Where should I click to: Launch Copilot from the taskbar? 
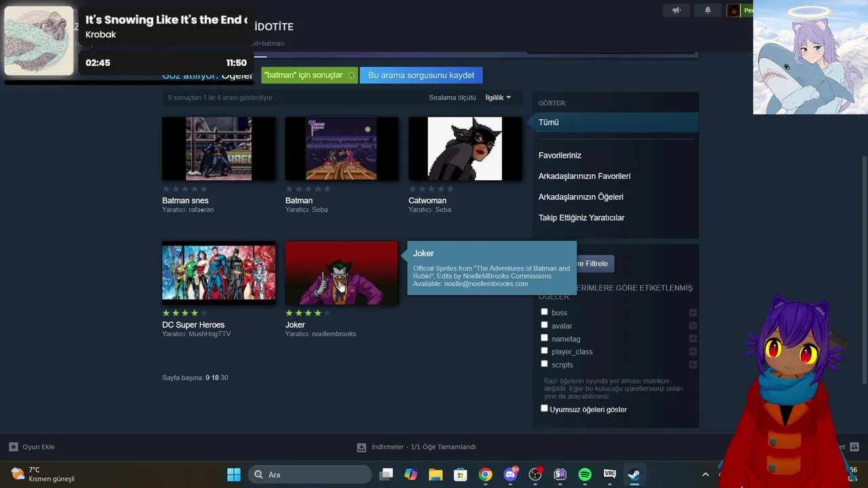tap(411, 474)
